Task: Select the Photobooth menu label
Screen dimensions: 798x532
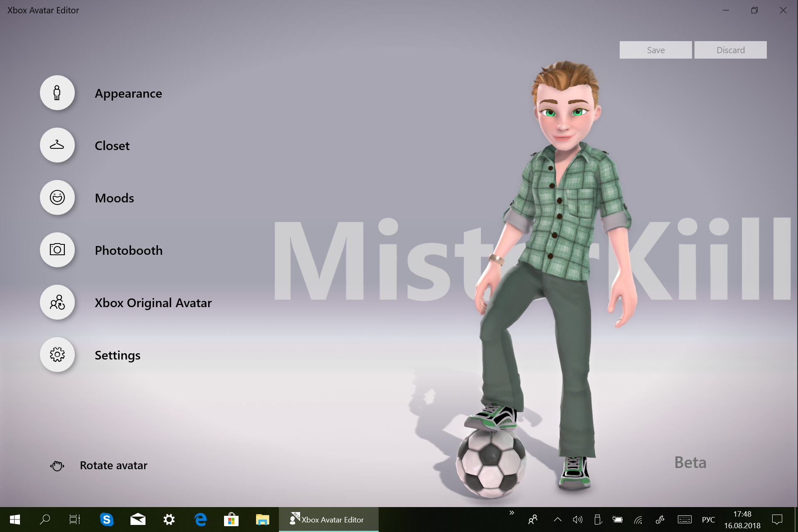Action: point(129,251)
